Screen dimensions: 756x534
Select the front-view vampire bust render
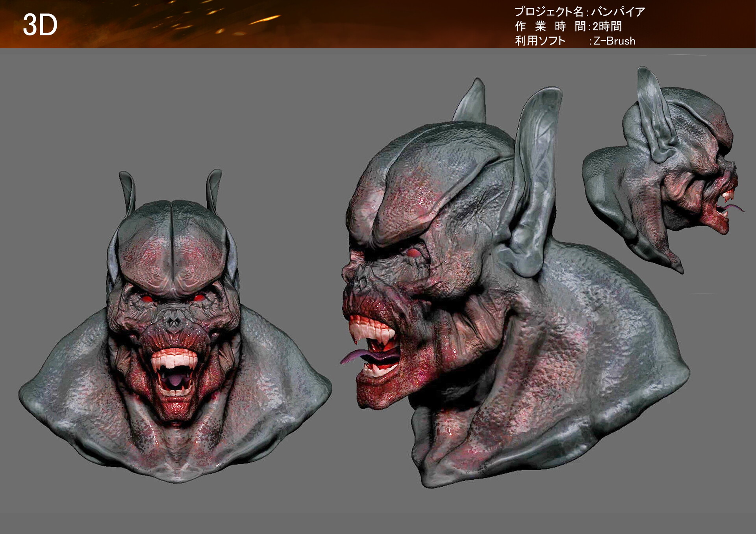[x=175, y=326]
